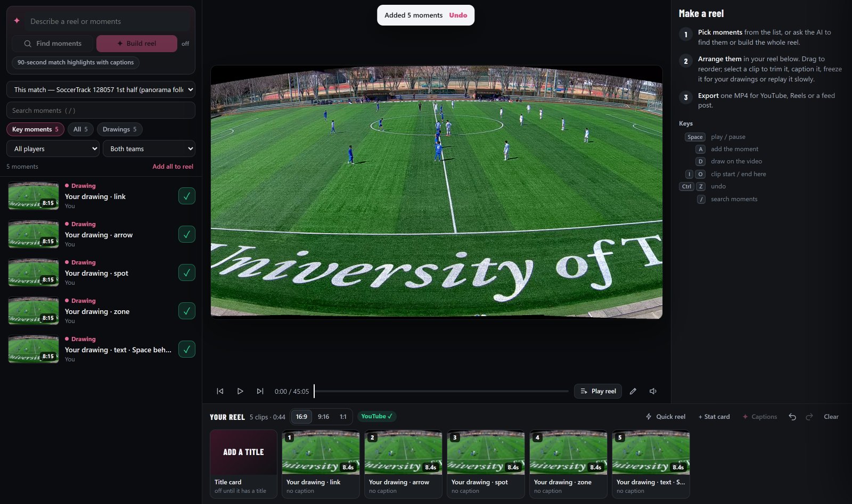Toggle the AI 'off' switch label
Screen dimensions: 852x504
click(185, 44)
